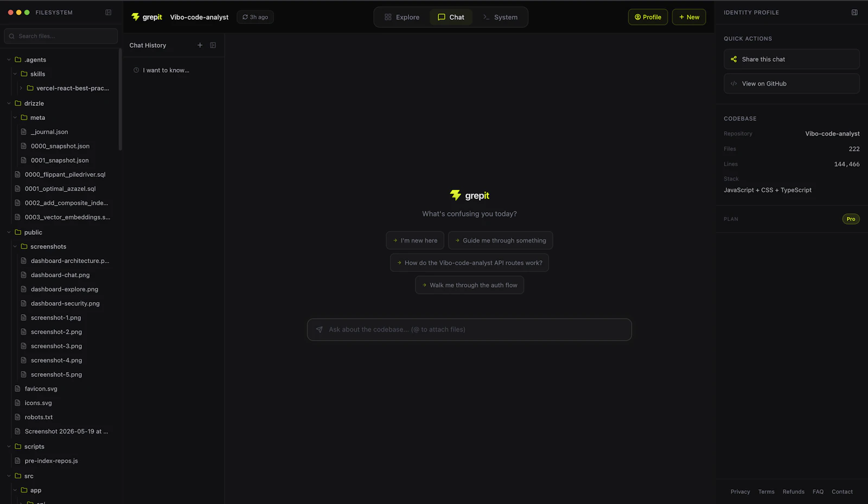Click the file icon of icons.svg
The height and width of the screenshot is (504, 868).
[17, 403]
